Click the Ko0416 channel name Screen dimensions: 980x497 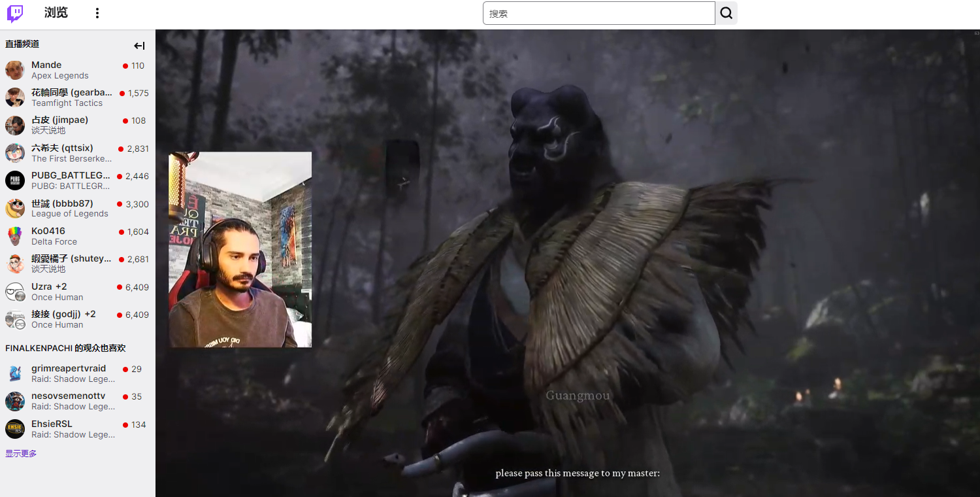pyautogui.click(x=48, y=231)
